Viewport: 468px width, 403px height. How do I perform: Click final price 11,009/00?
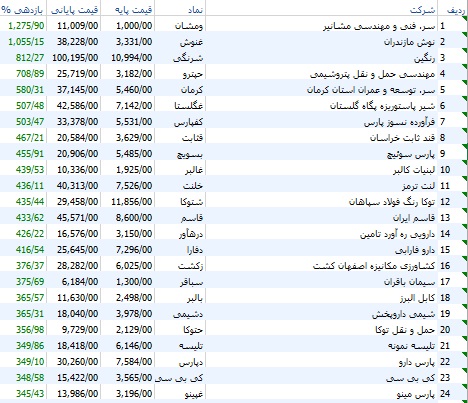pyautogui.click(x=77, y=26)
